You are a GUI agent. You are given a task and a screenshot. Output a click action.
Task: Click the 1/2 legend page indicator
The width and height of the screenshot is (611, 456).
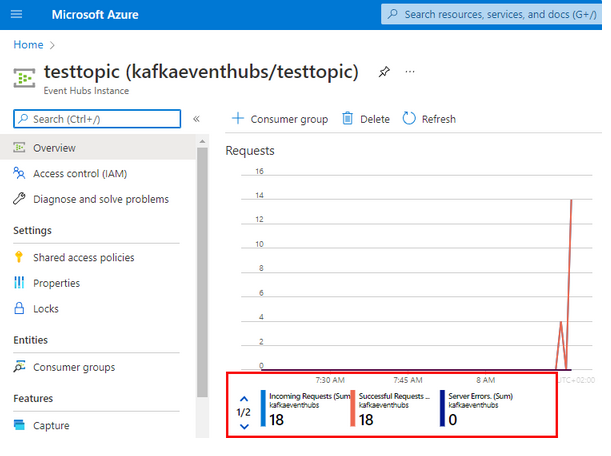[244, 412]
